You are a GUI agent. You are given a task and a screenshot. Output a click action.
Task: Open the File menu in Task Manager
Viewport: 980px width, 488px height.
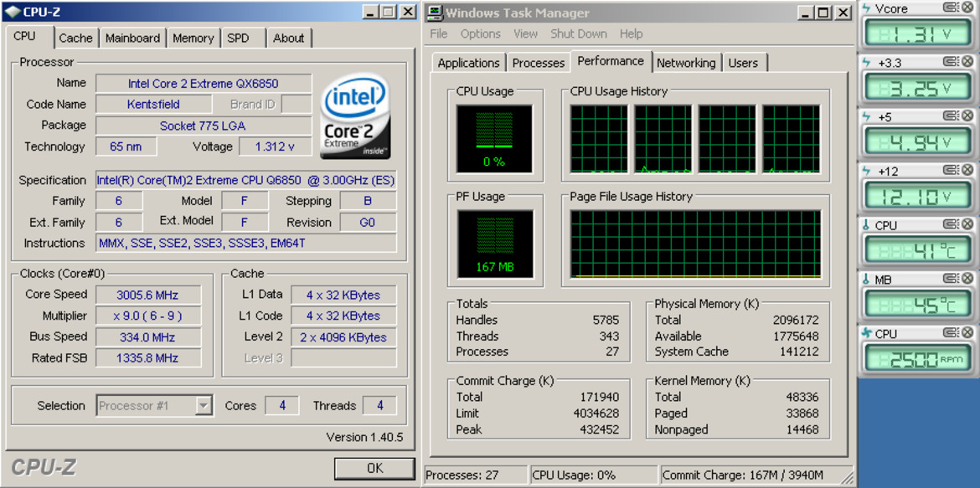pos(439,33)
